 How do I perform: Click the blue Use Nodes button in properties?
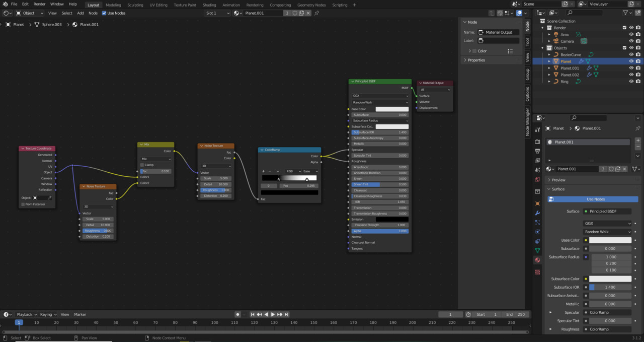tap(595, 199)
